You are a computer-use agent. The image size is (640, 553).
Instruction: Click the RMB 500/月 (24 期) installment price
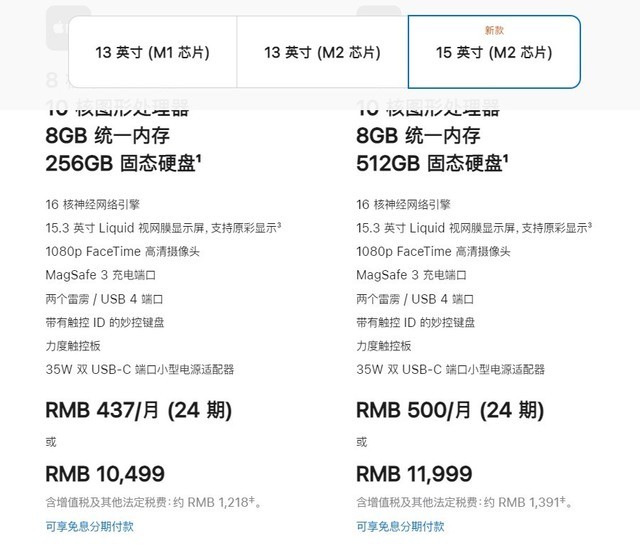pyautogui.click(x=451, y=410)
